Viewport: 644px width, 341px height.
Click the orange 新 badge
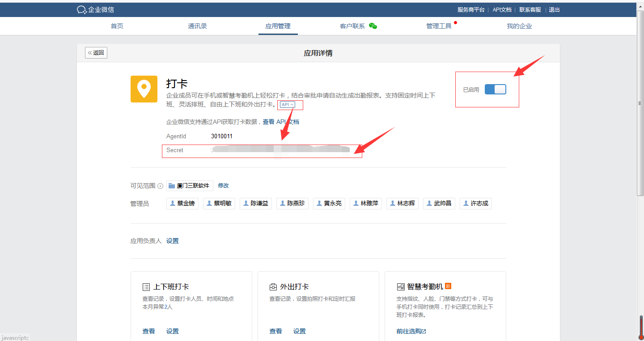(x=448, y=286)
